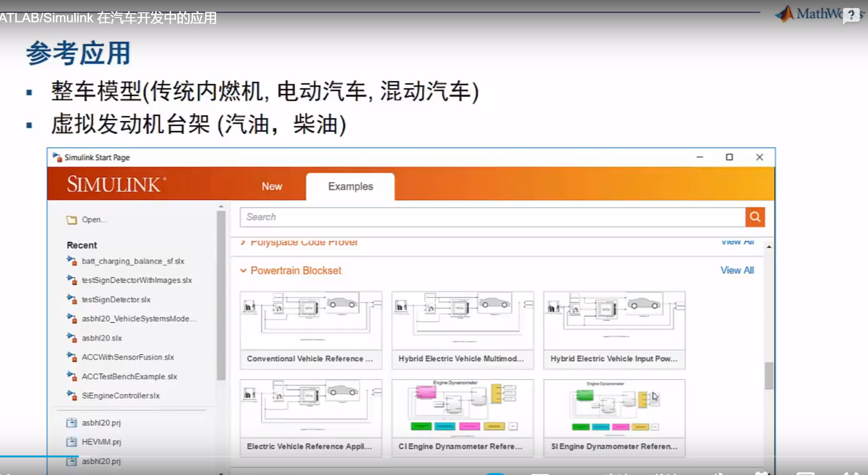Screen dimensions: 868x475
Task: Open recent file testSignDetector.slx
Action: [116, 300]
